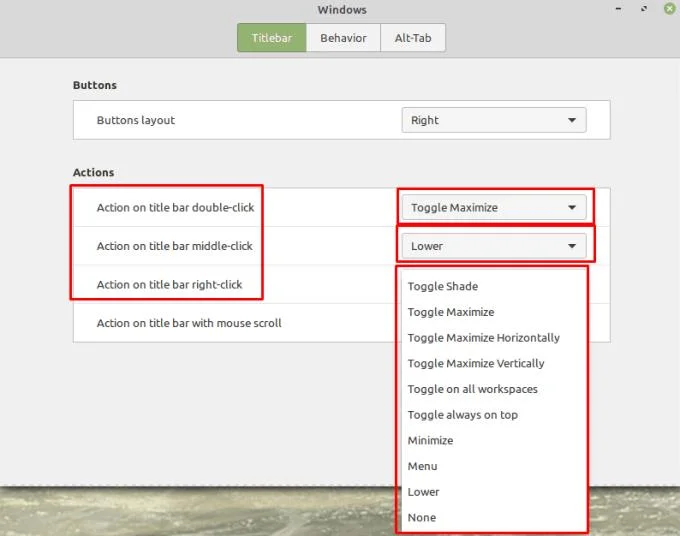Open the title bar middle-click action dropdown
The height and width of the screenshot is (536, 680).
pyautogui.click(x=494, y=246)
